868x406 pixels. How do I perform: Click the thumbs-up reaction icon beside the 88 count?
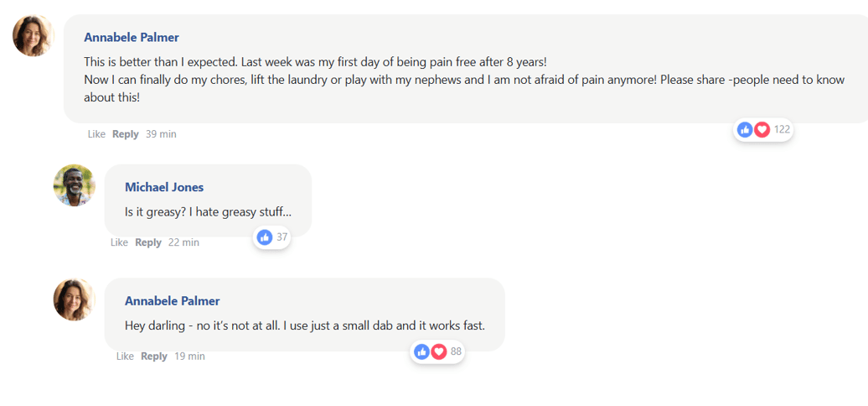[x=422, y=351]
